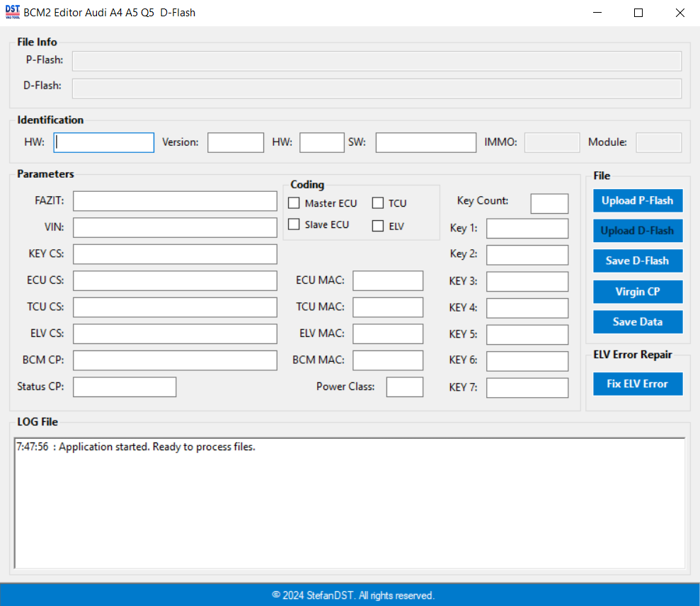Focus the ECU MAC field
Image resolution: width=700 pixels, height=606 pixels.
click(x=388, y=281)
